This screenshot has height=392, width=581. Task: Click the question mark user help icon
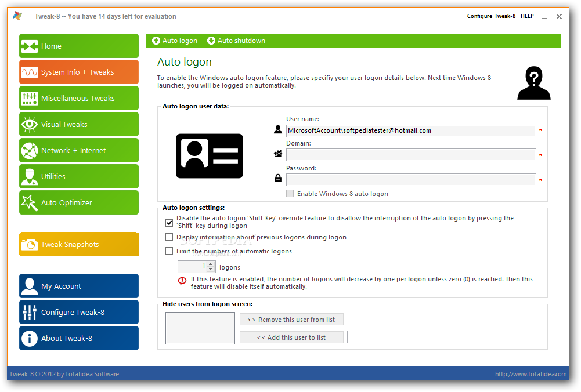click(534, 83)
